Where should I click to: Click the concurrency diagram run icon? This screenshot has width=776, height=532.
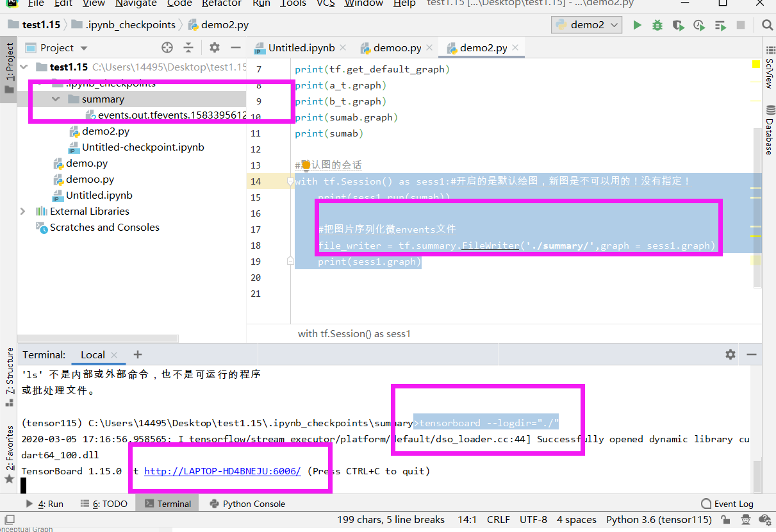point(720,25)
